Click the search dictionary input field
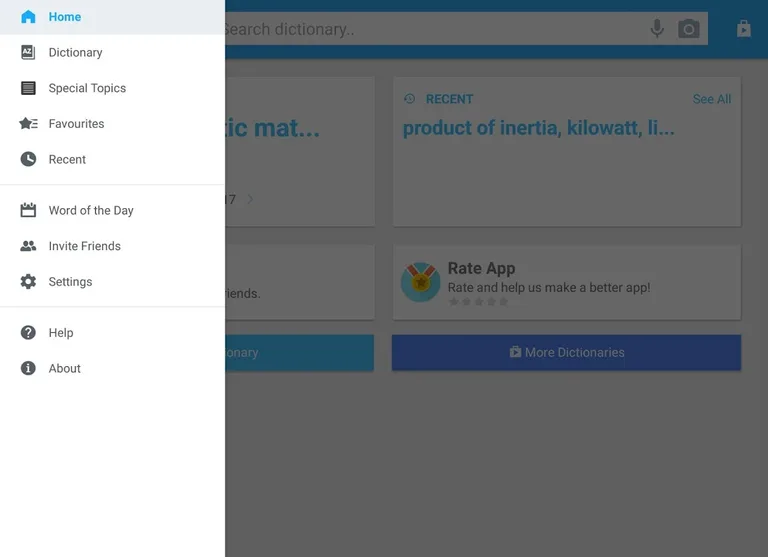Viewport: 768px width, 557px height. coord(430,29)
